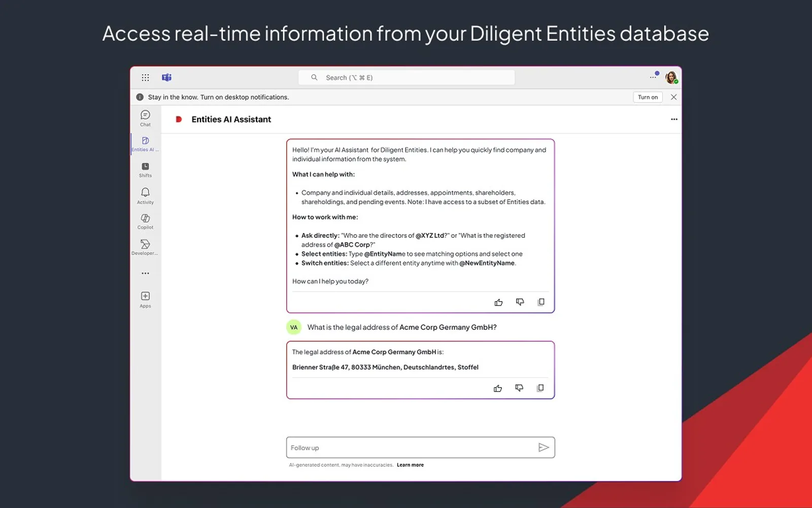Like the welcome message with thumbs up
The image size is (812, 508).
498,302
